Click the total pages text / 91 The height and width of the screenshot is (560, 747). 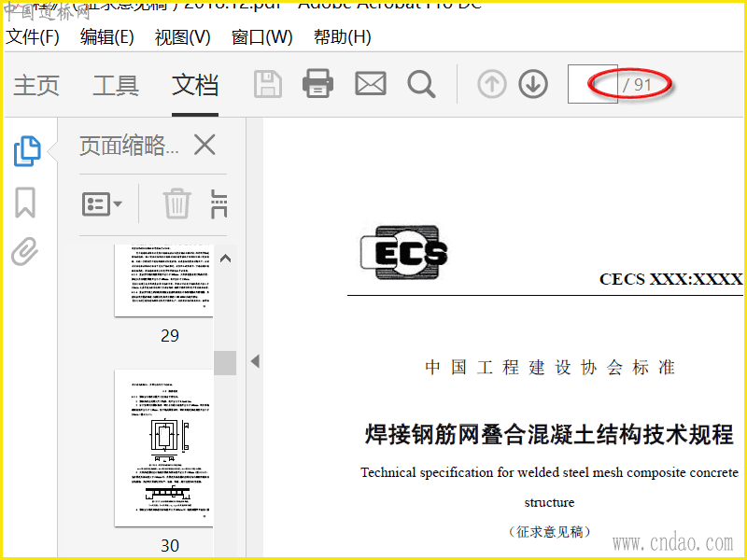[637, 85]
